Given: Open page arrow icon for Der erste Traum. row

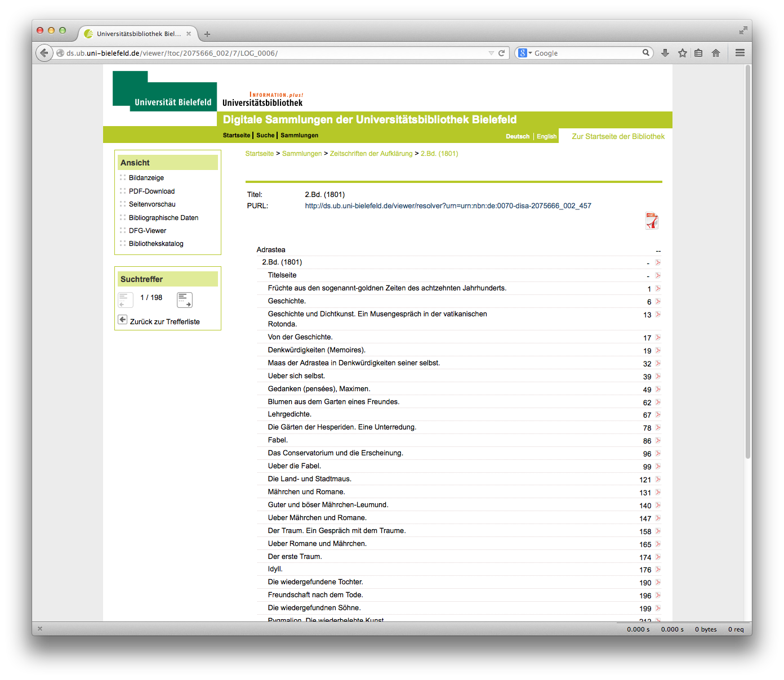Looking at the screenshot, I should pyautogui.click(x=658, y=557).
